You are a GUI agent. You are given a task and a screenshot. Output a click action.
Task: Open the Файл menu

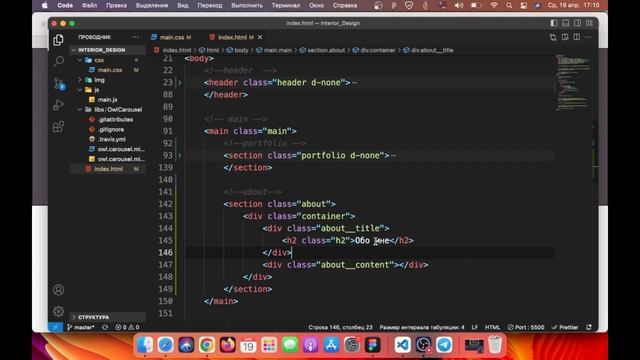click(89, 6)
